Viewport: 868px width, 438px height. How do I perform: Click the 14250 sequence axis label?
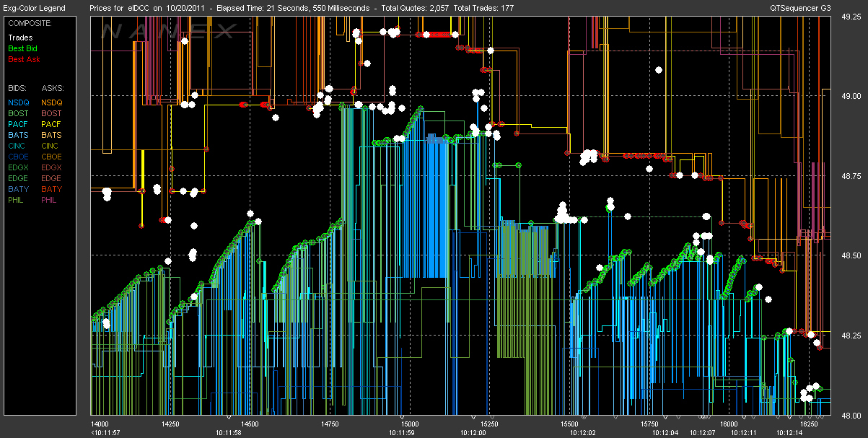pos(170,424)
